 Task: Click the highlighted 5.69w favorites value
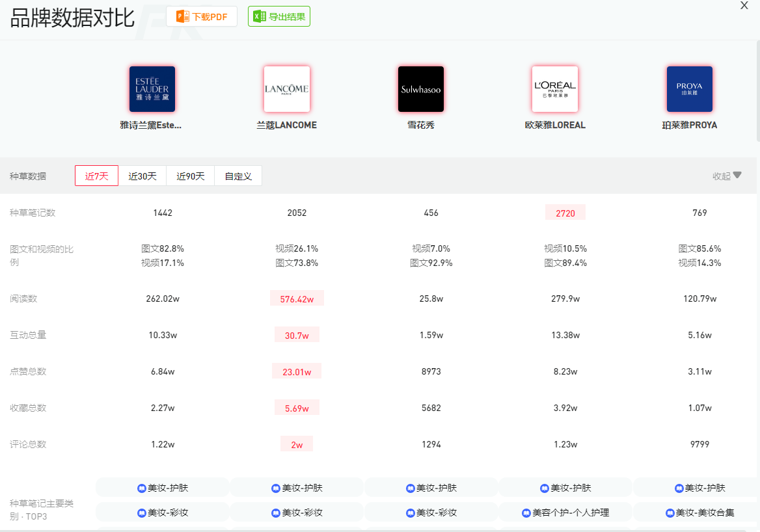(297, 408)
